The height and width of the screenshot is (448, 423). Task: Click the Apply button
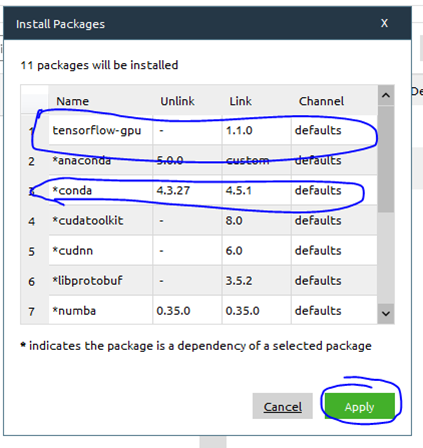click(x=360, y=406)
